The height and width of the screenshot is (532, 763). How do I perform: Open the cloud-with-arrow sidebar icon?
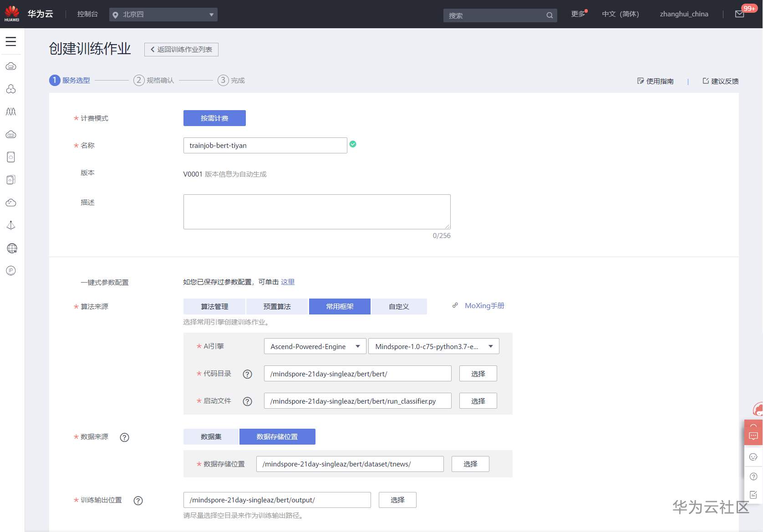11,203
